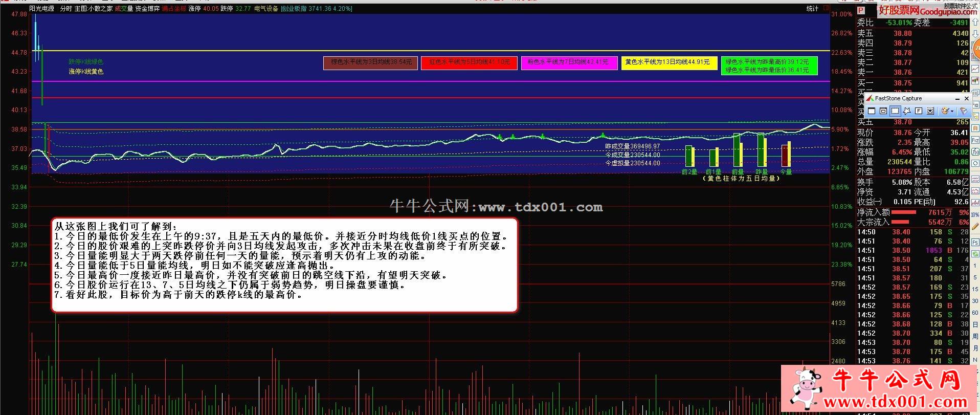Viewport: 980px width, 415px height.
Task: Click the down arrow icon in right sidebar
Action: click(x=975, y=34)
